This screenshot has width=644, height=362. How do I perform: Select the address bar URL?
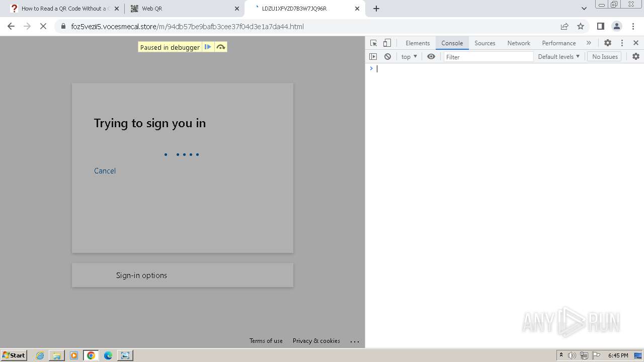187,27
